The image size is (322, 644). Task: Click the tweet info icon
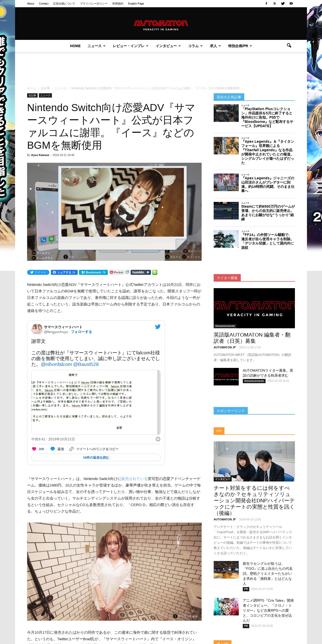click(x=158, y=439)
